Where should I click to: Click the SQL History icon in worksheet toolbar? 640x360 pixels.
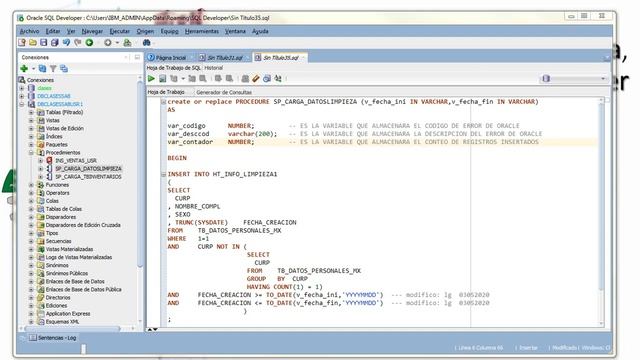tap(267, 78)
